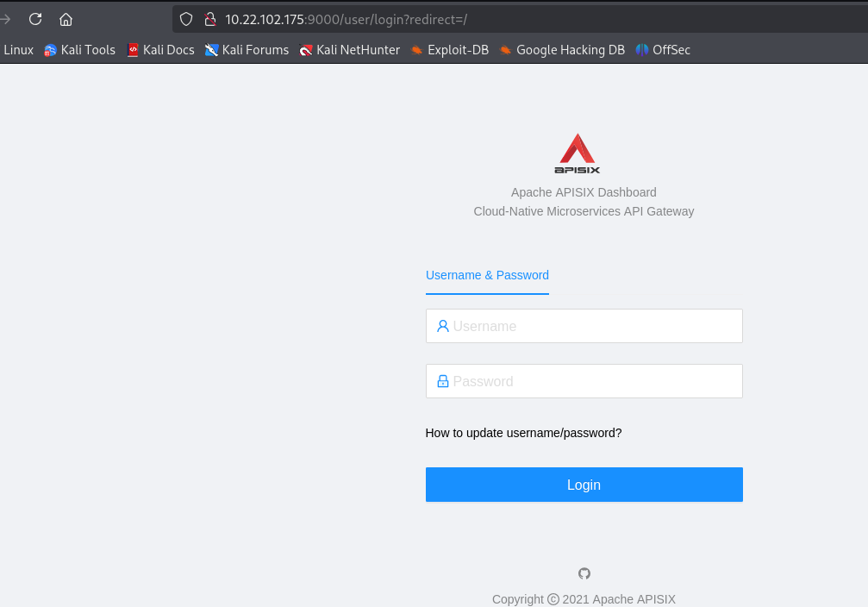The height and width of the screenshot is (607, 868).
Task: Click the Apache APISIX Dashboard heading text
Action: (x=584, y=192)
